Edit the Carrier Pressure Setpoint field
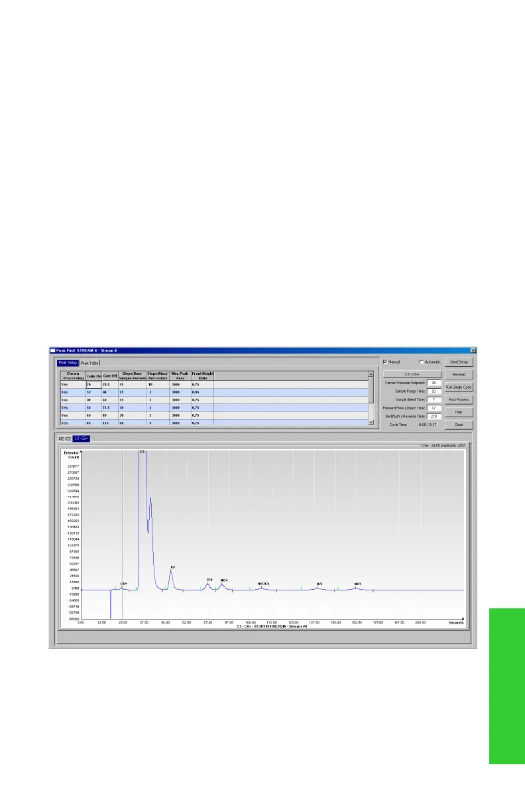The width and height of the screenshot is (525, 812). pos(434,383)
